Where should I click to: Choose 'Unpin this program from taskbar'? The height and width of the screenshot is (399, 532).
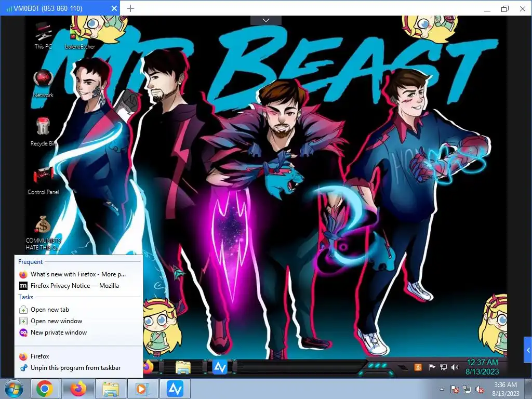click(x=78, y=368)
